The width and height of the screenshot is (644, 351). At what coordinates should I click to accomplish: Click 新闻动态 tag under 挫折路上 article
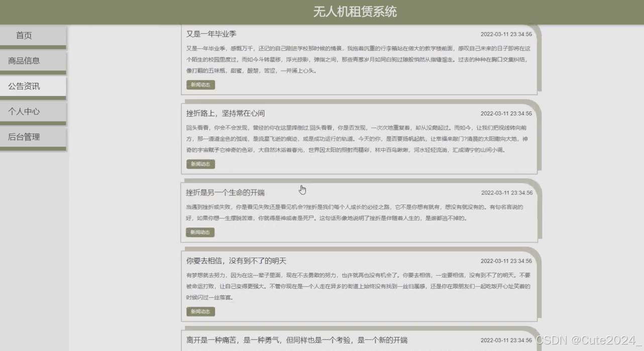pos(200,164)
